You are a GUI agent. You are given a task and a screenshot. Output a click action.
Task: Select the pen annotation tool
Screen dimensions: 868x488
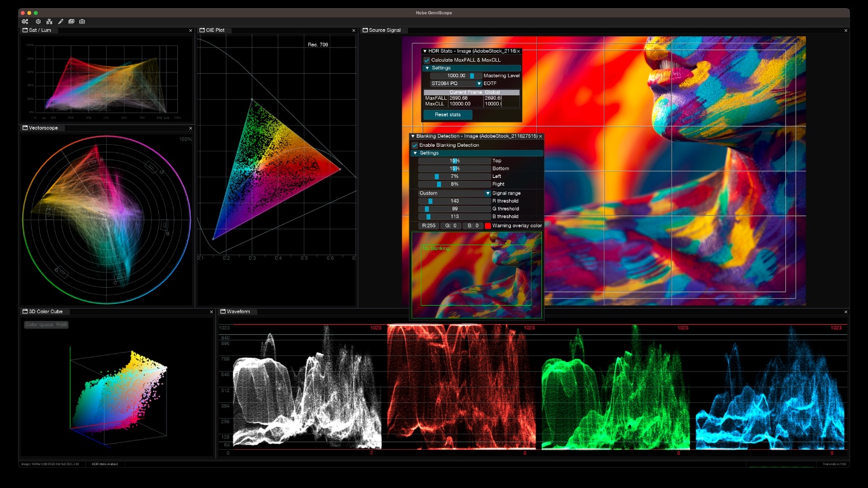(60, 21)
